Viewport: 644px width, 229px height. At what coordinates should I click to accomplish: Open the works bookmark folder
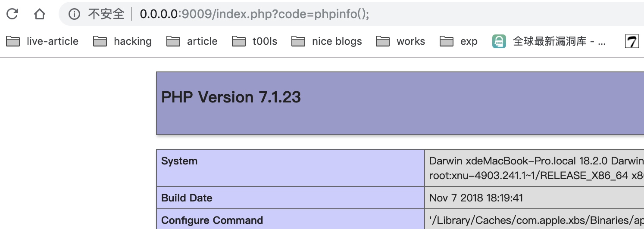coord(400,41)
